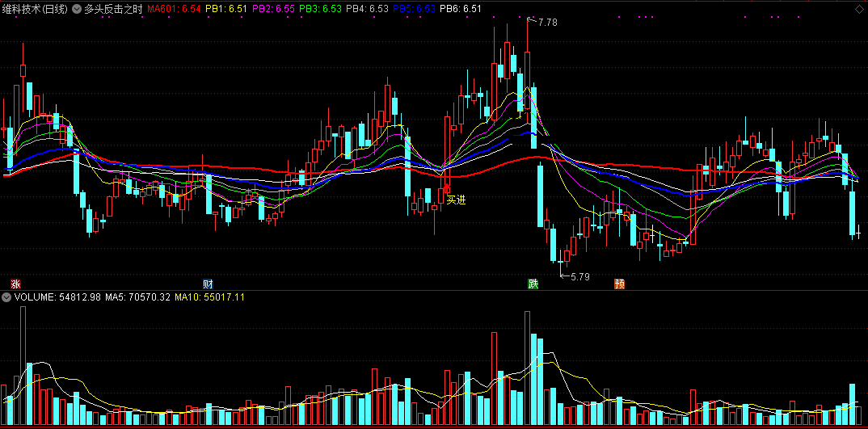Click the yellow 买进 signal label
The width and height of the screenshot is (868, 429).
click(456, 200)
